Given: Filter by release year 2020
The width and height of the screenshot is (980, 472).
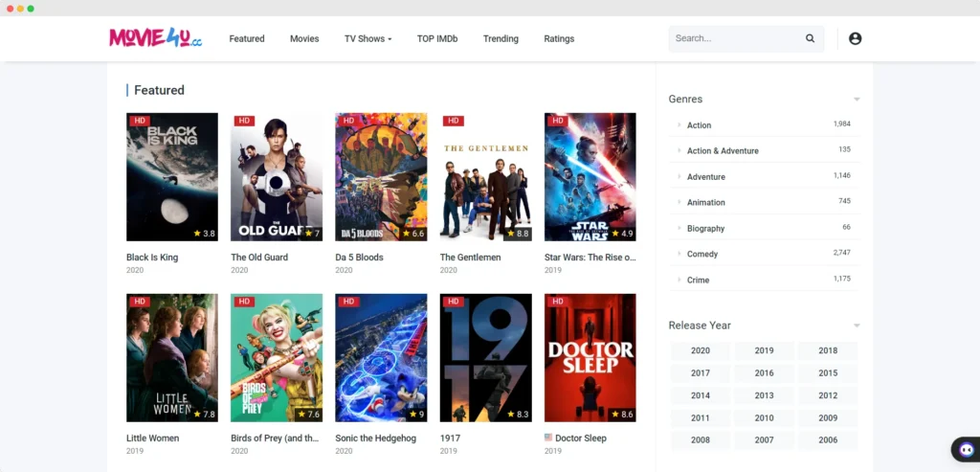Looking at the screenshot, I should [700, 350].
